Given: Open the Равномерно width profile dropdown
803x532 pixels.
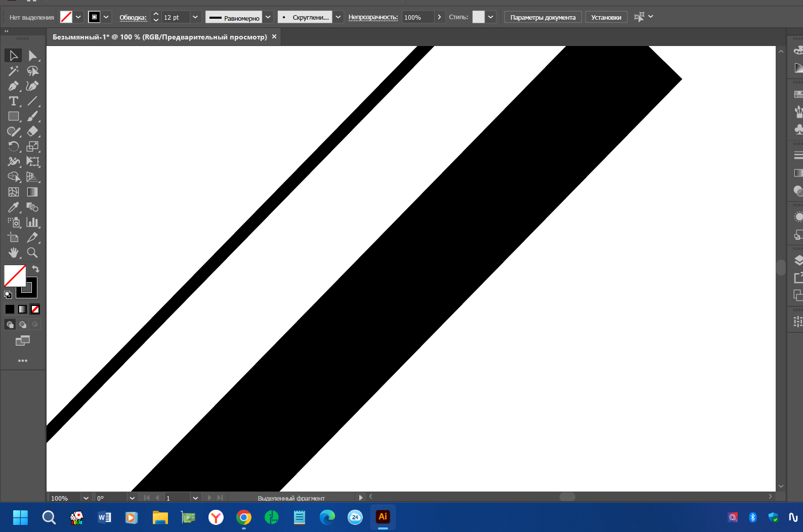Looking at the screenshot, I should point(268,17).
